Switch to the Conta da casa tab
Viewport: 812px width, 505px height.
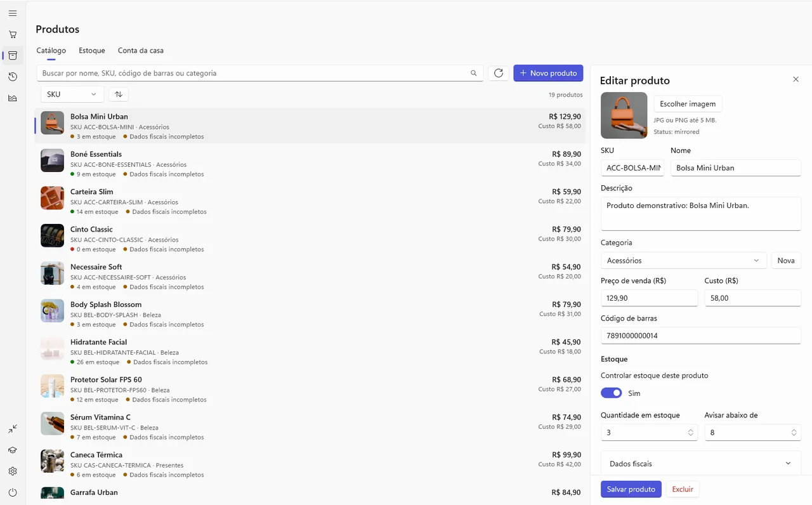(141, 51)
